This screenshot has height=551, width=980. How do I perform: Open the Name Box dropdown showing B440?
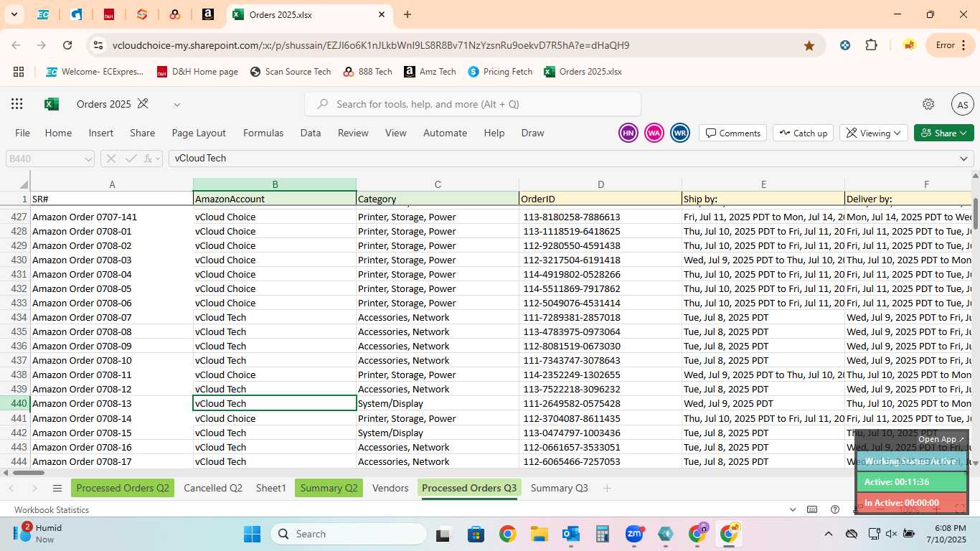pyautogui.click(x=88, y=159)
